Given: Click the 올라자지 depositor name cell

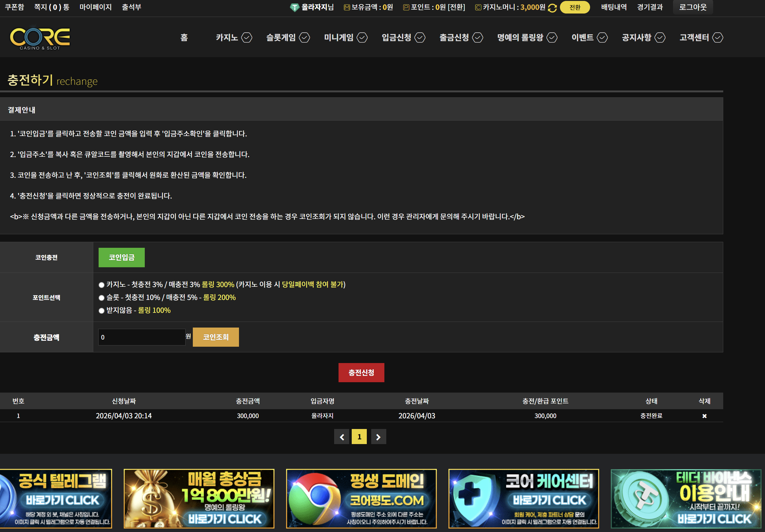Looking at the screenshot, I should coord(322,416).
